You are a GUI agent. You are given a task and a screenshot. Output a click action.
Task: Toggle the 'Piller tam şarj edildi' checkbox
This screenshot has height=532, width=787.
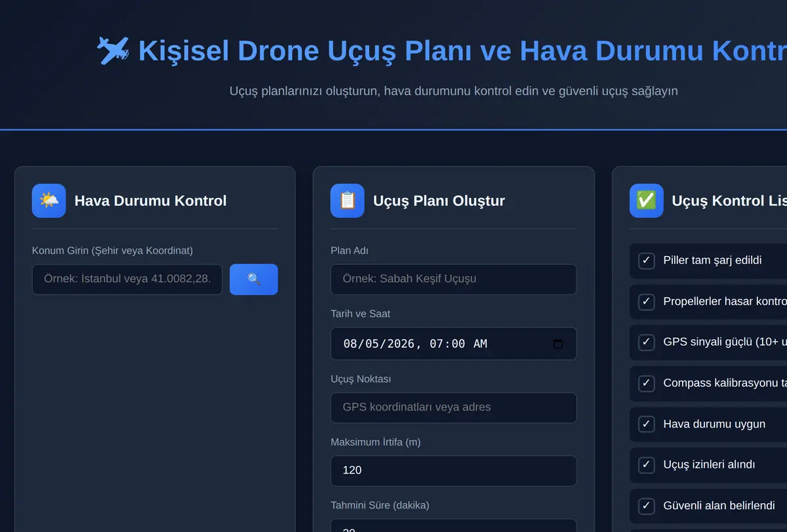click(647, 260)
